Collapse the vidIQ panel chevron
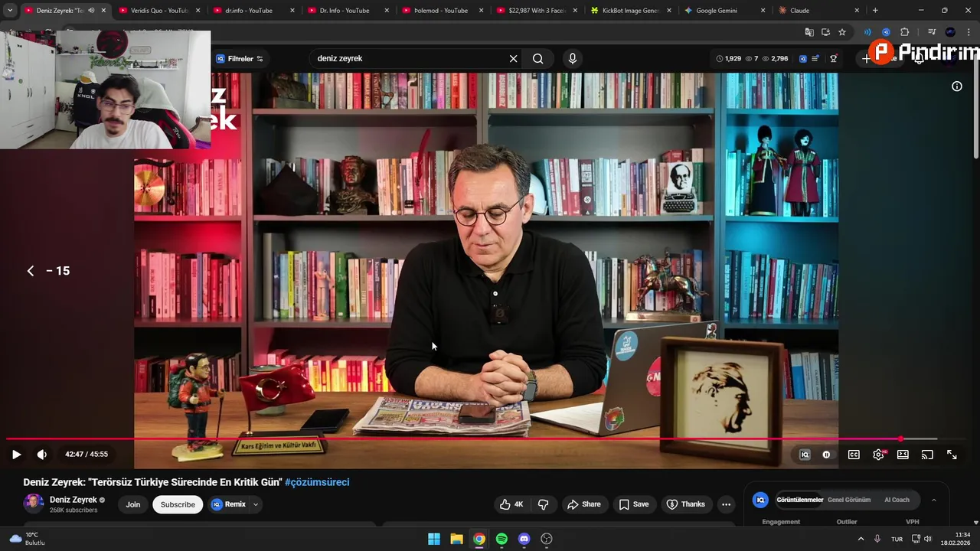 [933, 500]
